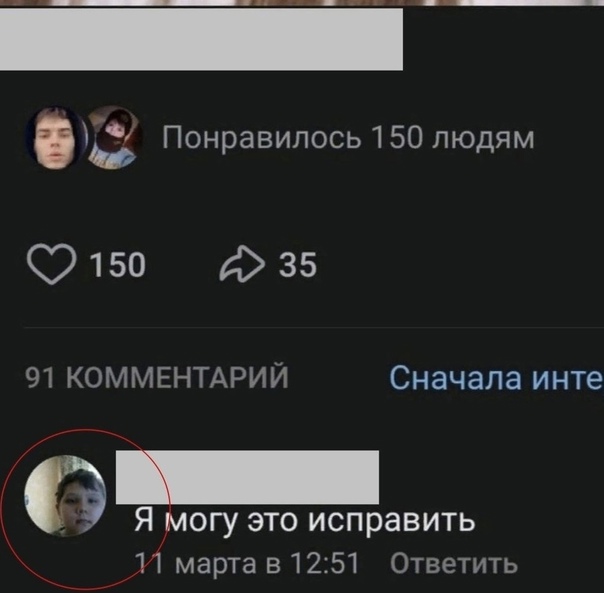This screenshot has width=604, height=593.
Task: Like the post with the heart icon
Action: click(x=51, y=264)
